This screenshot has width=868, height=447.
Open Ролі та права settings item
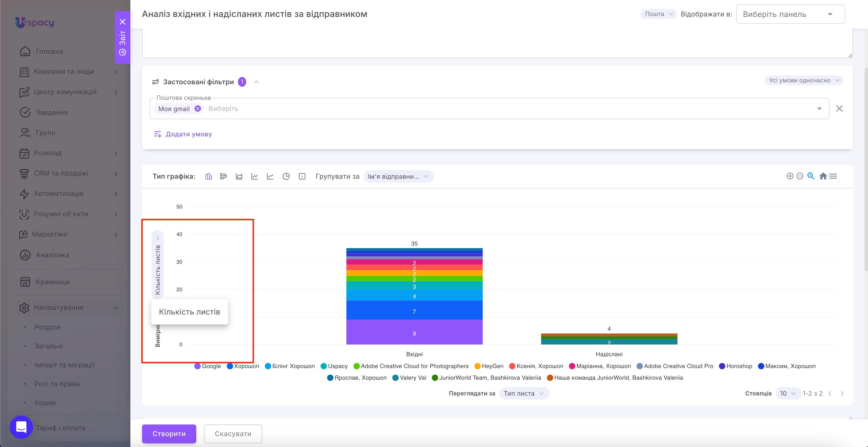click(x=57, y=384)
